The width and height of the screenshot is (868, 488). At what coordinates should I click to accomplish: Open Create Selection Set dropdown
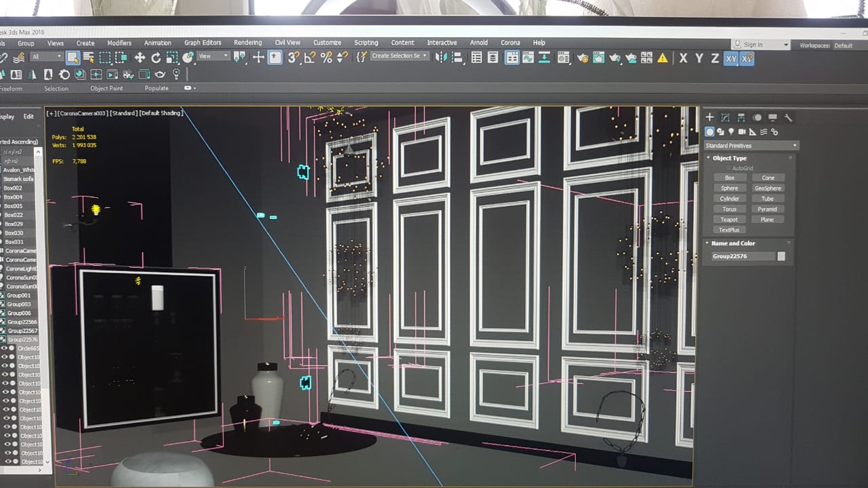(x=400, y=56)
